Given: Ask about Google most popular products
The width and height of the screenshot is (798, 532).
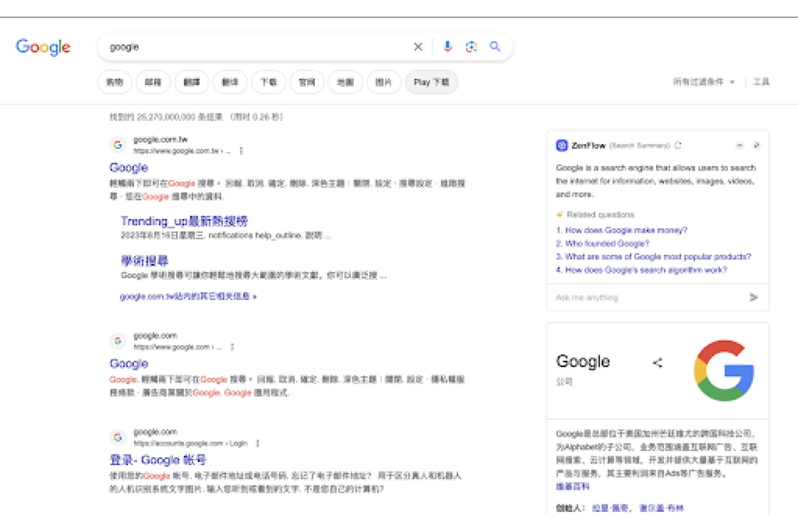Looking at the screenshot, I should (x=653, y=257).
